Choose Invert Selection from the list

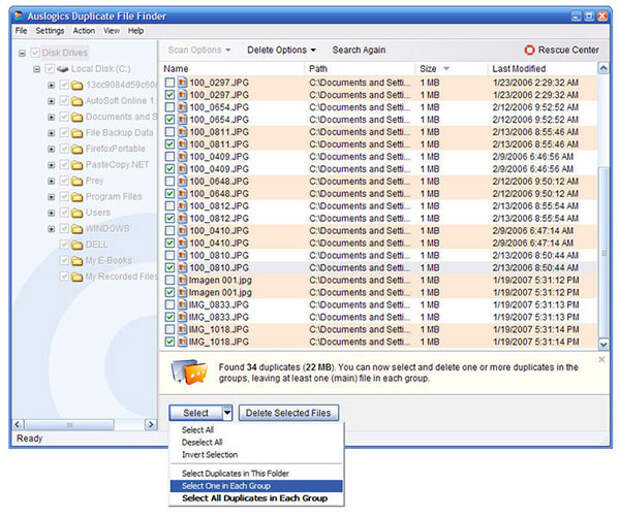(256, 455)
